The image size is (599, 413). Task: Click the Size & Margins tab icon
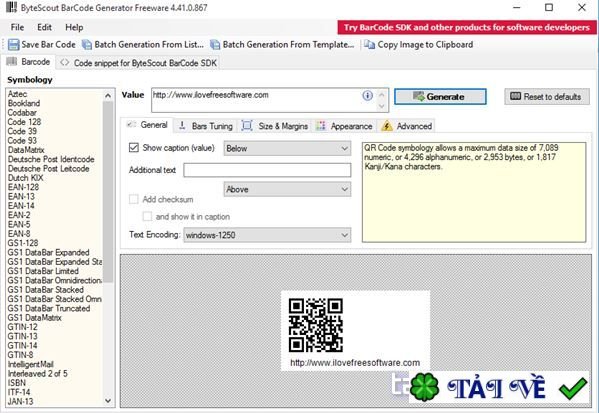coord(247,126)
